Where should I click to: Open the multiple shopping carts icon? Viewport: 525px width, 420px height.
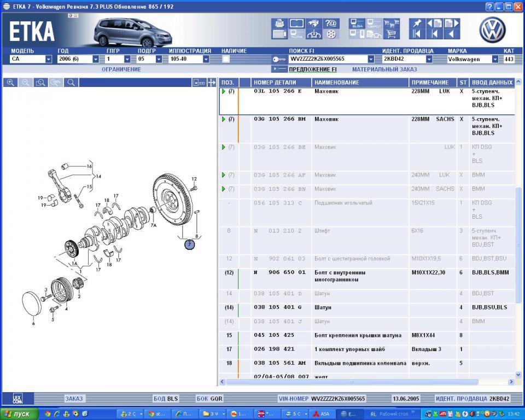(x=391, y=23)
